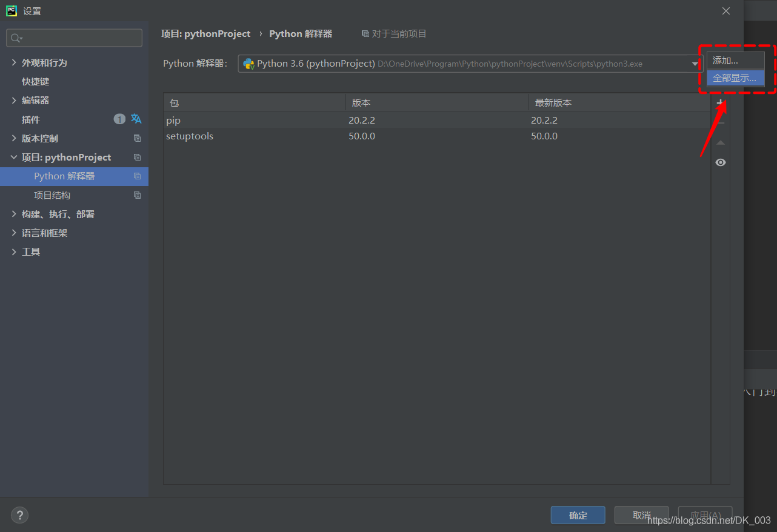Expand the 构建、执行、部署 group

click(x=14, y=214)
